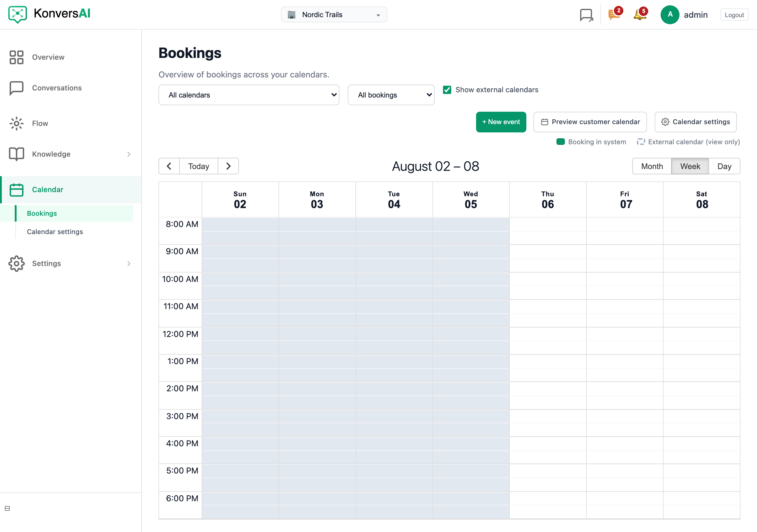This screenshot has height=532, width=757.
Task: Click the Settings gear icon in sidebar
Action: [17, 263]
